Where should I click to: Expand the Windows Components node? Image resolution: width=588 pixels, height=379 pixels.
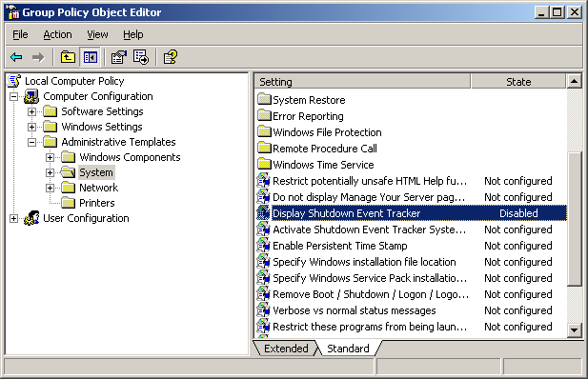(50, 157)
